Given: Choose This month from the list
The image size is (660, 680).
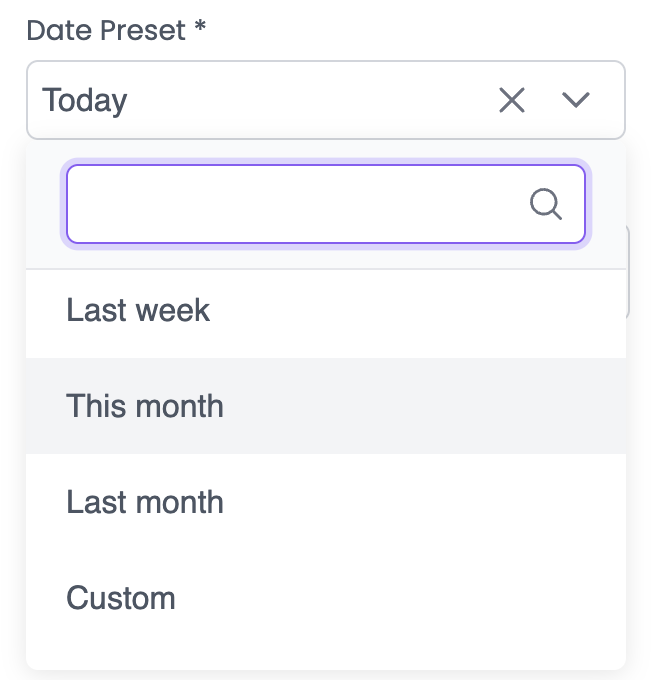Looking at the screenshot, I should click(x=145, y=406).
